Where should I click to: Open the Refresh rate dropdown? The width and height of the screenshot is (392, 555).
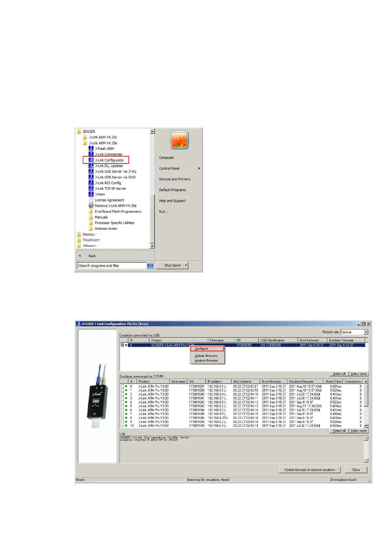[366, 332]
